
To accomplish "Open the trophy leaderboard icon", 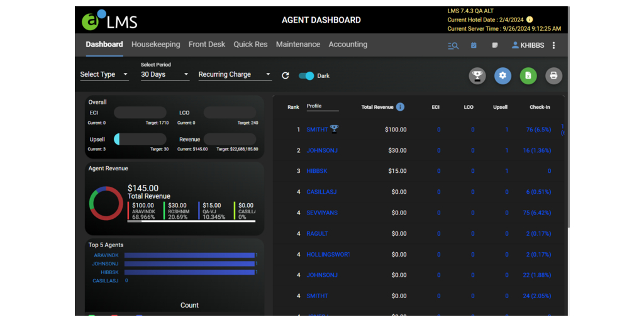I will tap(477, 75).
